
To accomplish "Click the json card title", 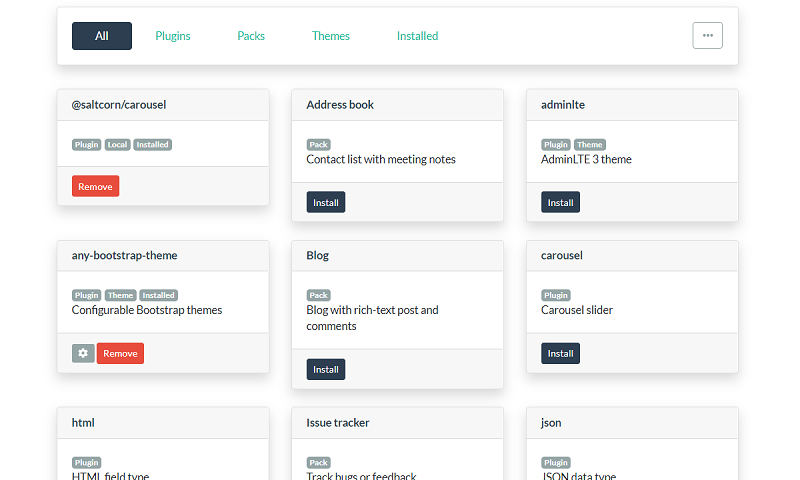I will pos(551,423).
